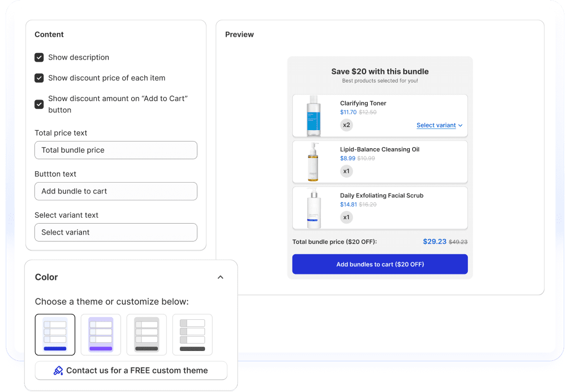Image resolution: width=570 pixels, height=392 pixels.
Task: Click the Lipid-Balance Cleansing Oil product image
Action: pos(314,162)
